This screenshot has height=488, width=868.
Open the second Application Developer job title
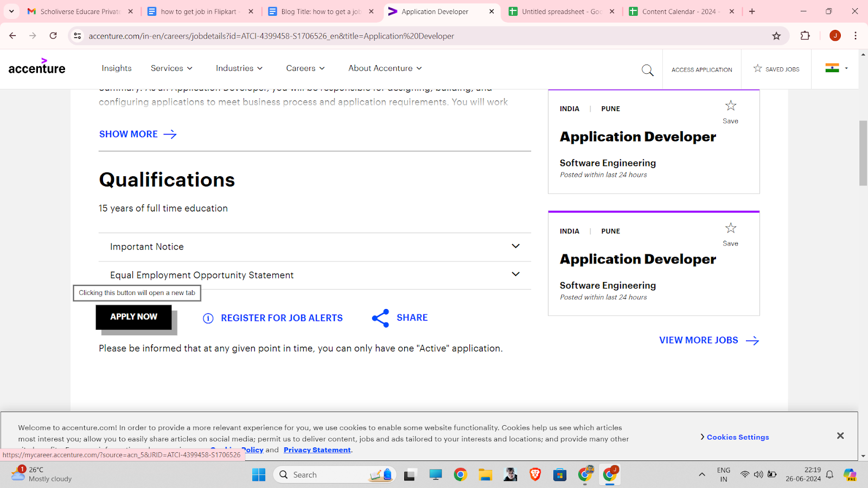(x=638, y=259)
